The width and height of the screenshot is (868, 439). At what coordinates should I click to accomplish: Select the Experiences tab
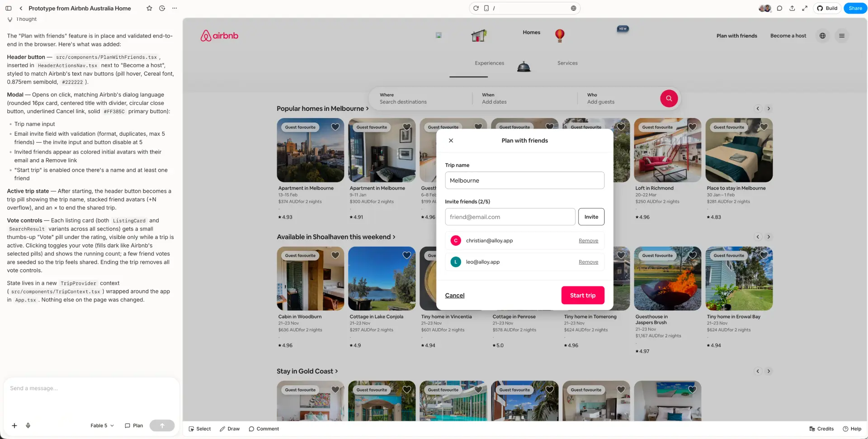(489, 63)
